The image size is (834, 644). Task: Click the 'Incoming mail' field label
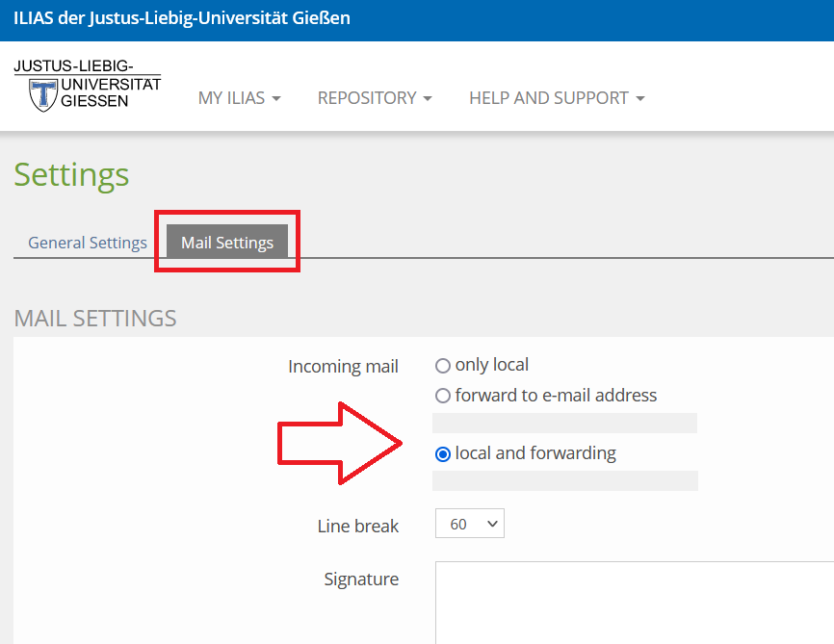coord(343,367)
